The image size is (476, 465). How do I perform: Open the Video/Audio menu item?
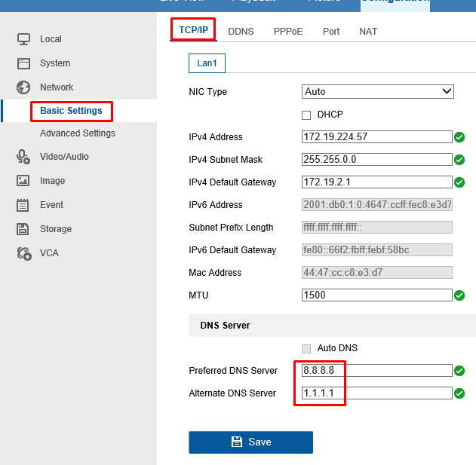tap(64, 157)
